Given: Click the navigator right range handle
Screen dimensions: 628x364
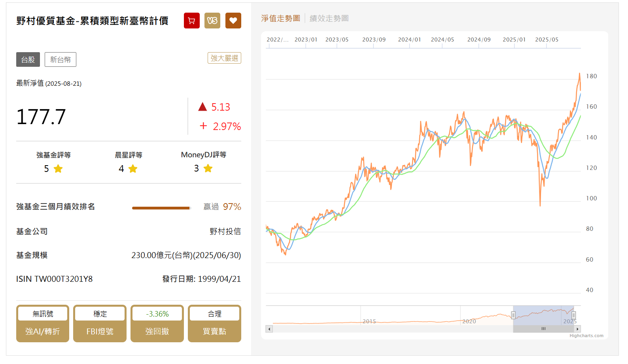Looking at the screenshot, I should (573, 315).
